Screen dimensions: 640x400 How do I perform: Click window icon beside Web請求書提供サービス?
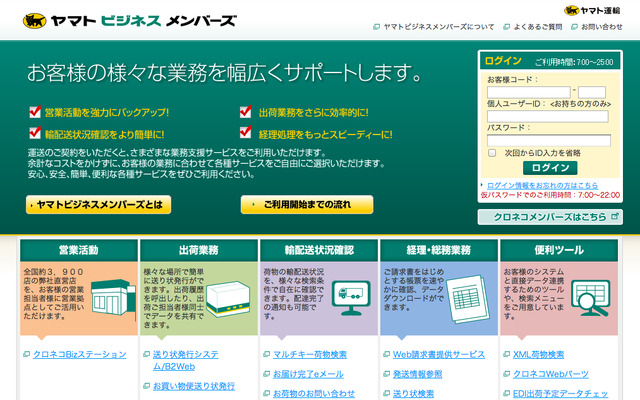(x=387, y=354)
